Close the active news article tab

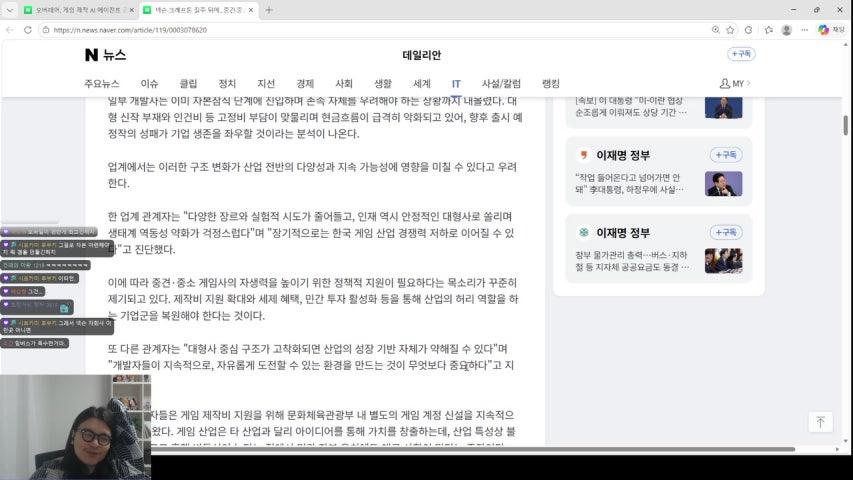(251, 10)
